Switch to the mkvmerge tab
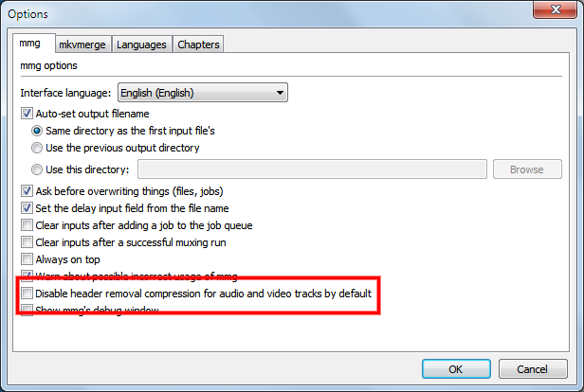The height and width of the screenshot is (392, 584). pyautogui.click(x=82, y=45)
